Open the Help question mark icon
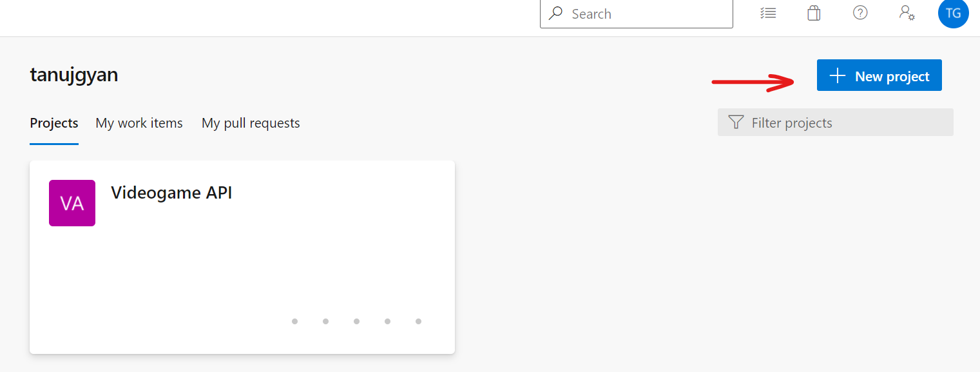Viewport: 980px width, 372px height. [860, 13]
